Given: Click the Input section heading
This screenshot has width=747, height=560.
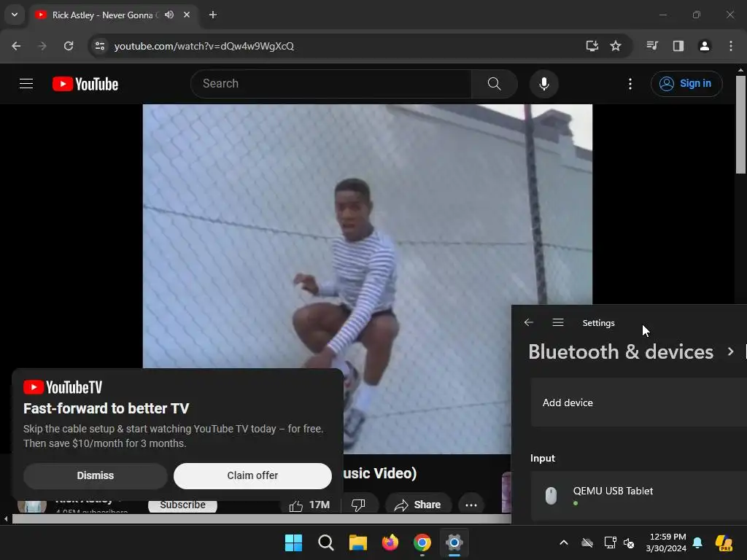Looking at the screenshot, I should coord(543,458).
